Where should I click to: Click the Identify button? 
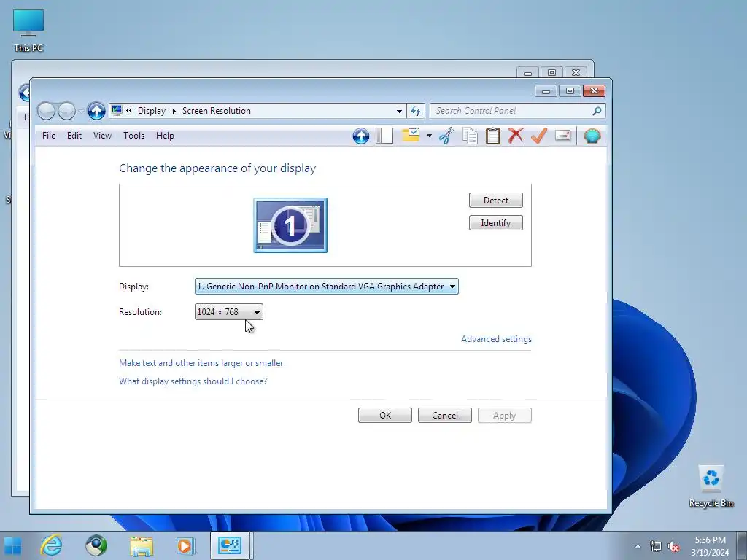495,223
